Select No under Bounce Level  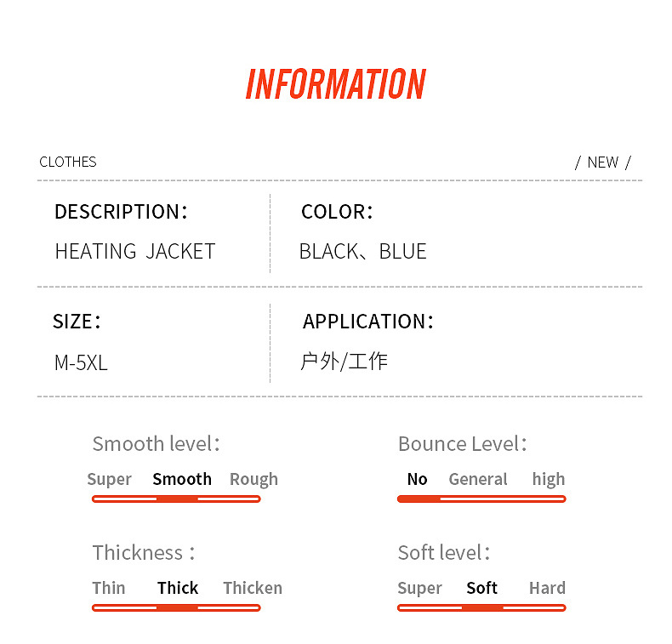417,479
